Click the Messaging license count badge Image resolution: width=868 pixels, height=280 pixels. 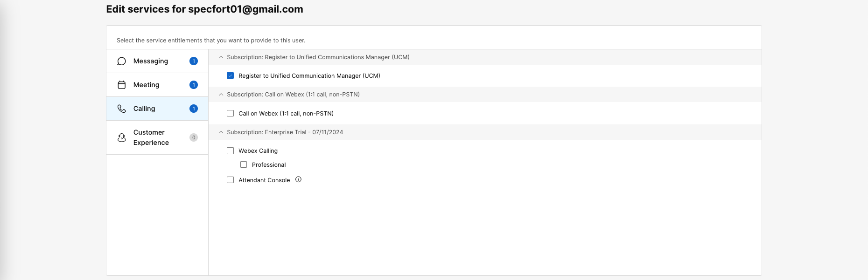[194, 61]
